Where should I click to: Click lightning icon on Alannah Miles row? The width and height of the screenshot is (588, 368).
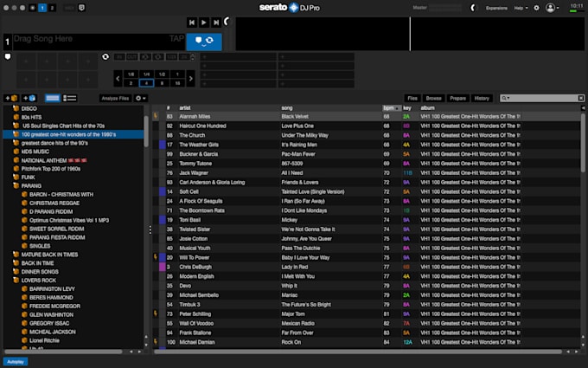click(x=156, y=116)
